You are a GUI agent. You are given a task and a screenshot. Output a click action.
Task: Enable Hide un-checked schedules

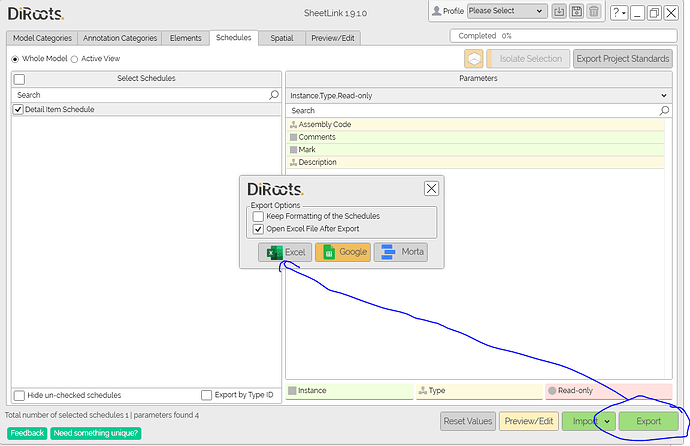[19, 395]
